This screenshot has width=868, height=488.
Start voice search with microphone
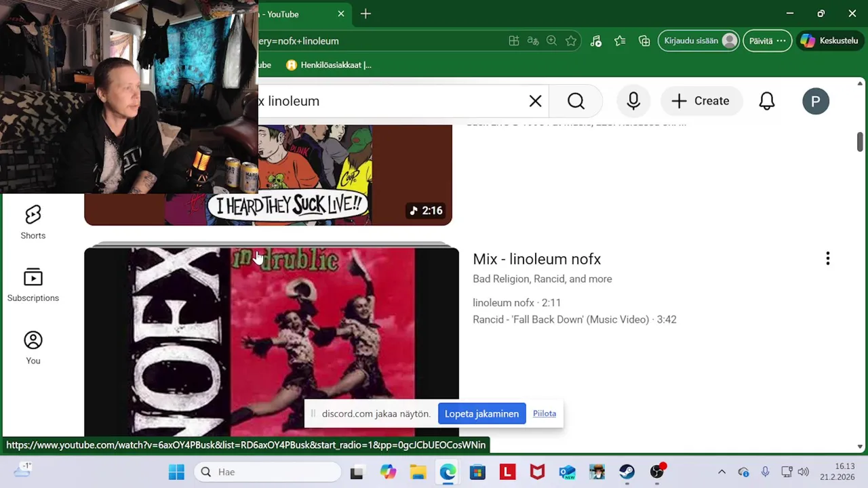point(633,101)
